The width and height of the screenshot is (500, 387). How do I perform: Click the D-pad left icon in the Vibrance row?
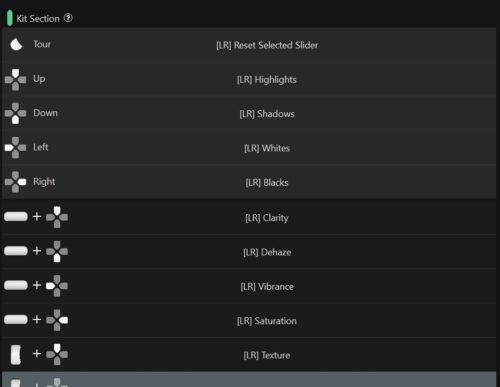point(57,286)
